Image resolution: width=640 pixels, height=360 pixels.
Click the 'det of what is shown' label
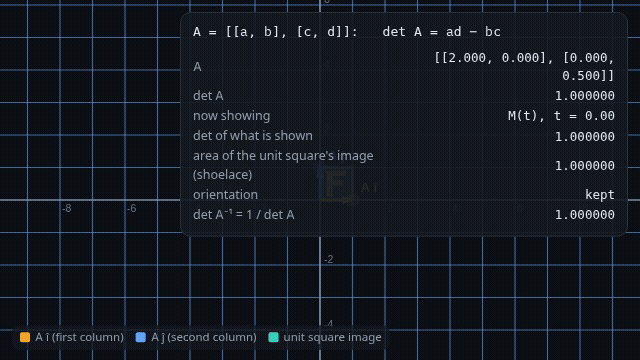click(253, 136)
